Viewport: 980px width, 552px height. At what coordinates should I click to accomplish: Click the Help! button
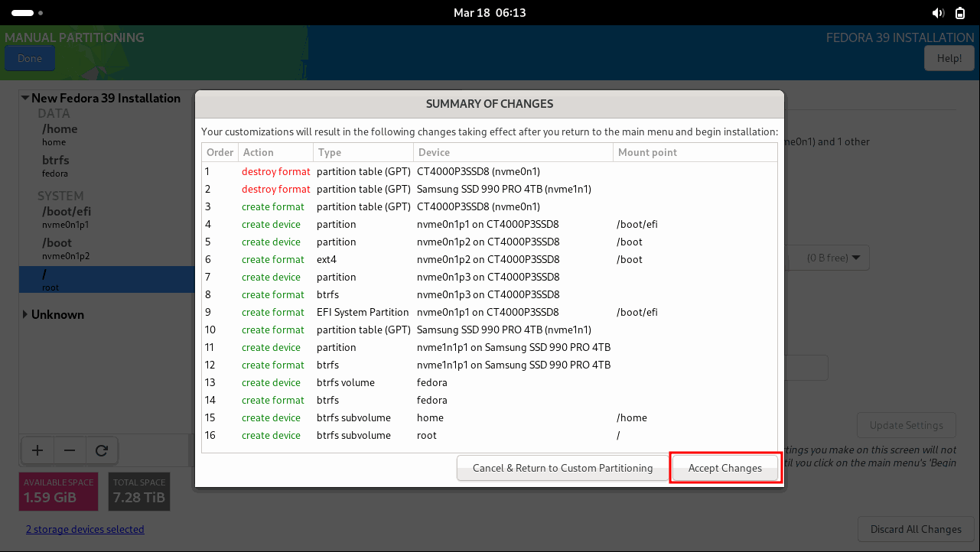949,59
